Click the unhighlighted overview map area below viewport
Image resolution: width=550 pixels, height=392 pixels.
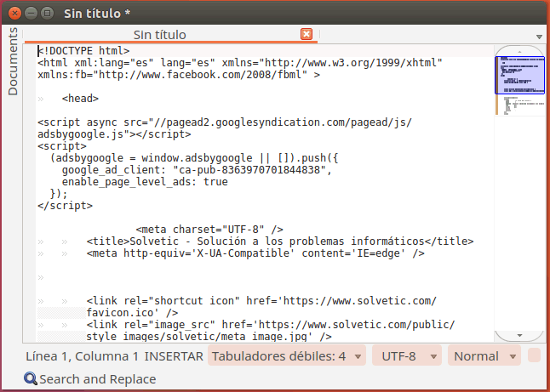click(x=519, y=213)
